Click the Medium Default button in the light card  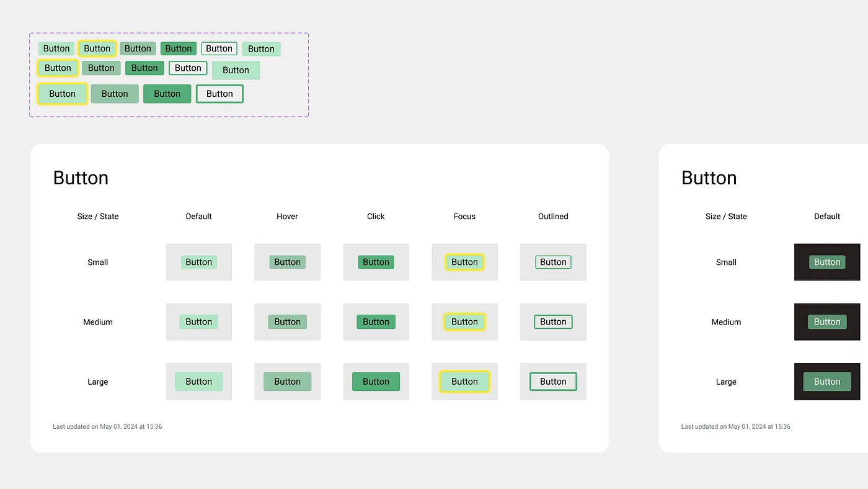coord(198,321)
